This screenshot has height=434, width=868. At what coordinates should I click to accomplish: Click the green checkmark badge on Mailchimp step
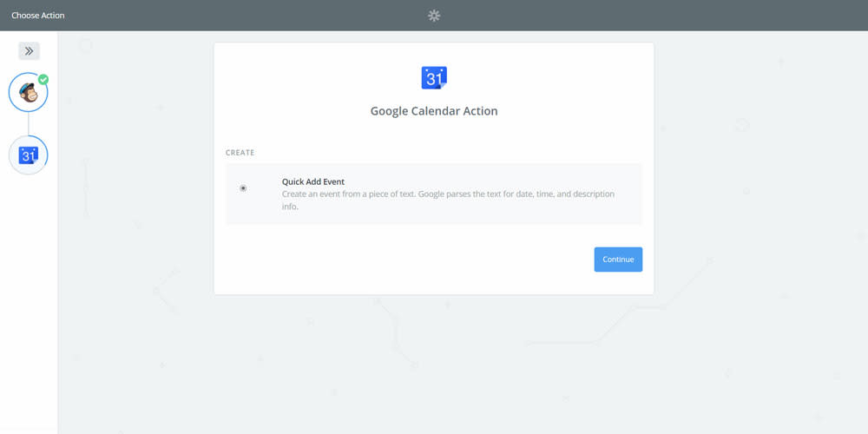tap(43, 79)
